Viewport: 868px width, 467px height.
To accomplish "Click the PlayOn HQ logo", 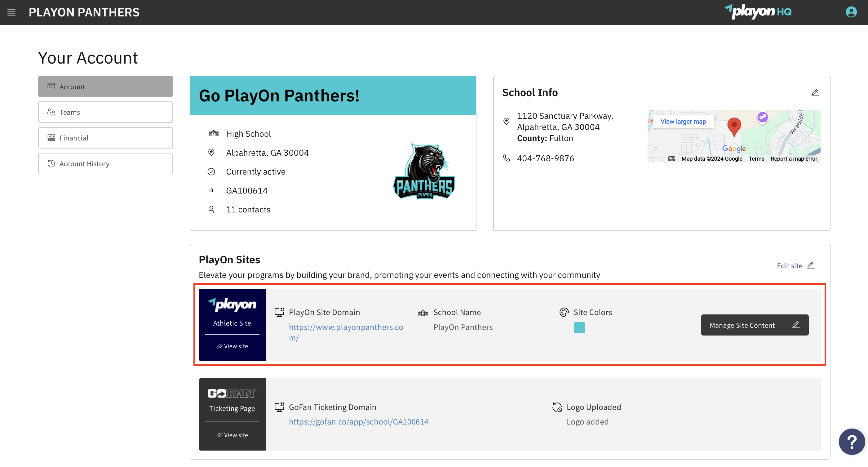I will (x=758, y=12).
